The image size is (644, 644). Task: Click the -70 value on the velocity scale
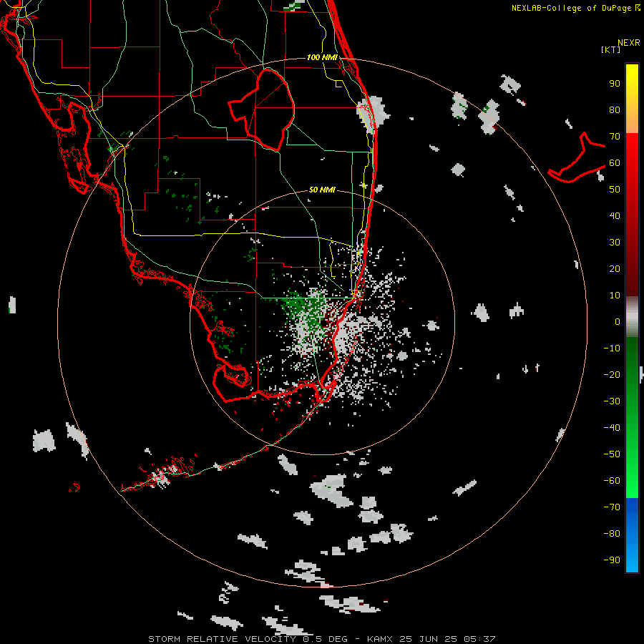(612, 507)
